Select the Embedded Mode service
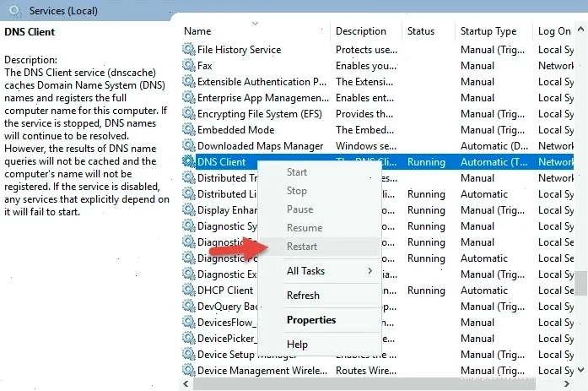 click(x=236, y=130)
